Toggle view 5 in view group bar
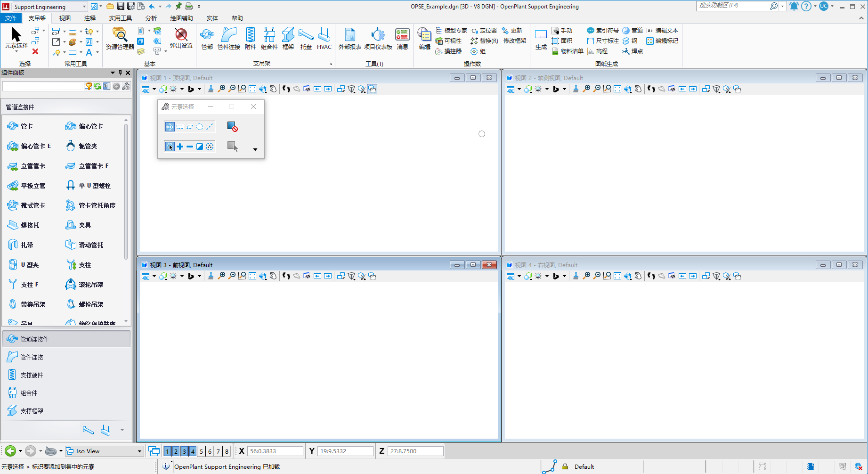 (201, 451)
